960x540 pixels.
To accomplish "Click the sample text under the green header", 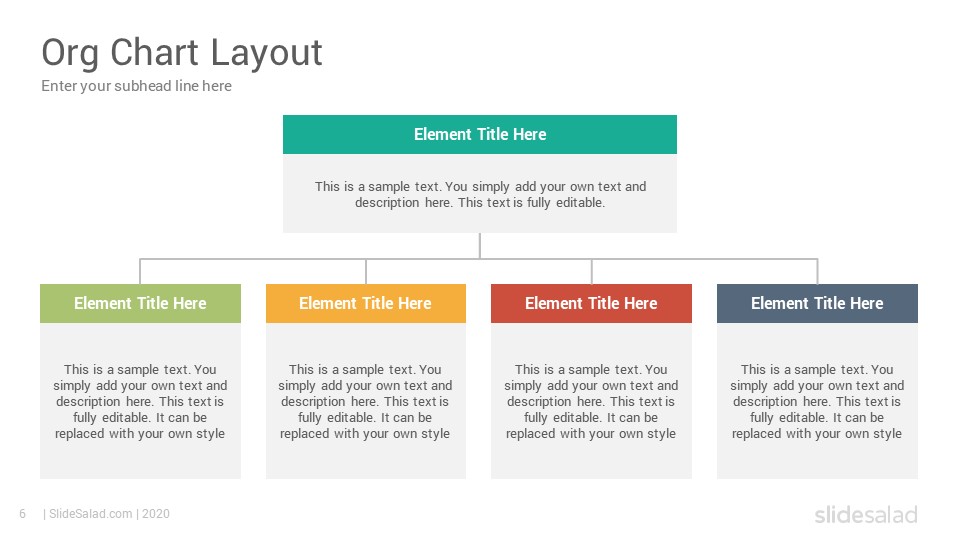I will [x=140, y=402].
